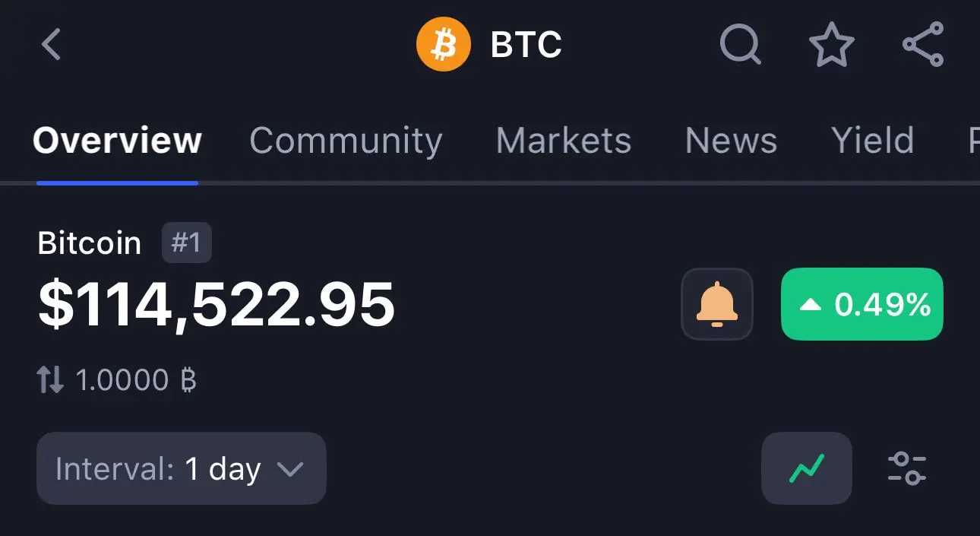The width and height of the screenshot is (980, 536).
Task: Expand interval chevron arrow
Action: pyautogui.click(x=290, y=469)
